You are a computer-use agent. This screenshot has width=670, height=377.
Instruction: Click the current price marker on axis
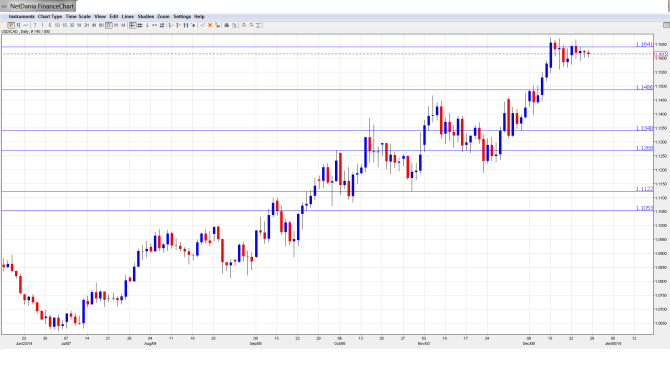tap(661, 54)
